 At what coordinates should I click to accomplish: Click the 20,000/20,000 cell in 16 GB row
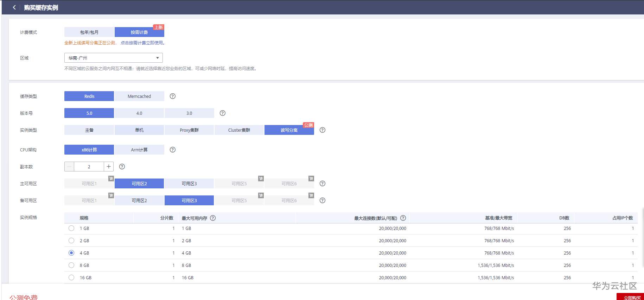tap(393, 277)
